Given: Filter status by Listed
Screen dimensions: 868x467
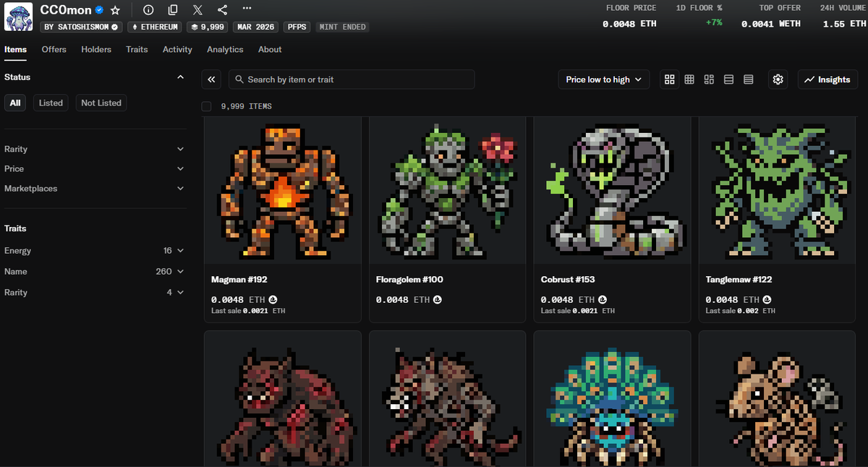Looking at the screenshot, I should click(x=51, y=103).
